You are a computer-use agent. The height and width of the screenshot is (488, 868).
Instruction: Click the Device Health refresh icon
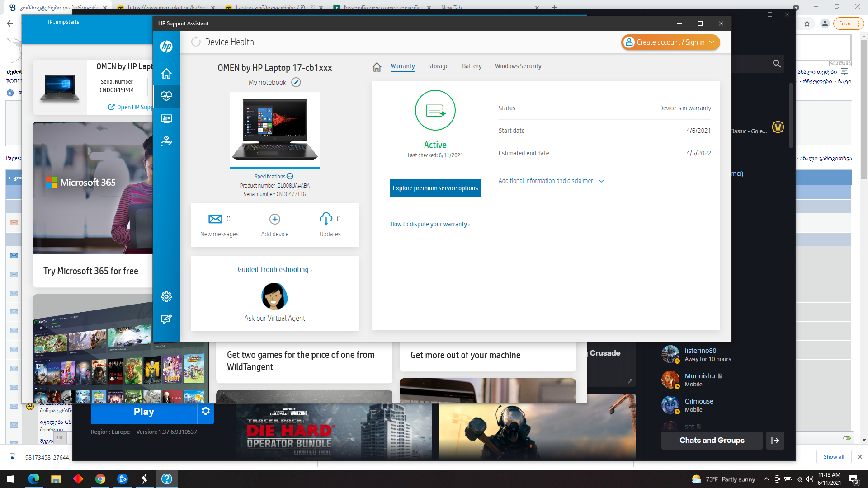click(196, 42)
